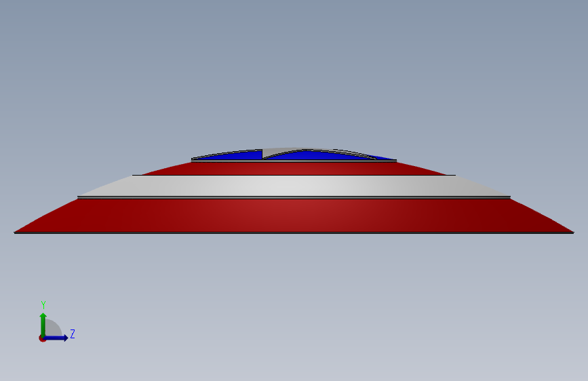
Task: Click the green Y axis arrow of the triad
Action: tap(43, 325)
